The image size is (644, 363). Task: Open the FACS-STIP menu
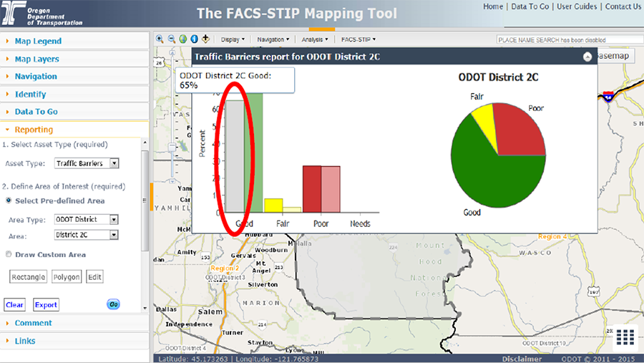[x=358, y=39]
